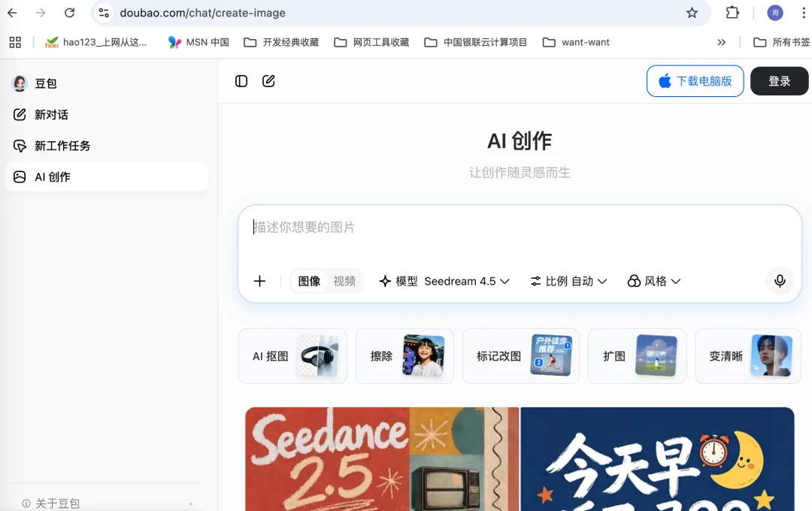This screenshot has height=511, width=812.
Task: Open the 风格 style dropdown
Action: pos(654,281)
